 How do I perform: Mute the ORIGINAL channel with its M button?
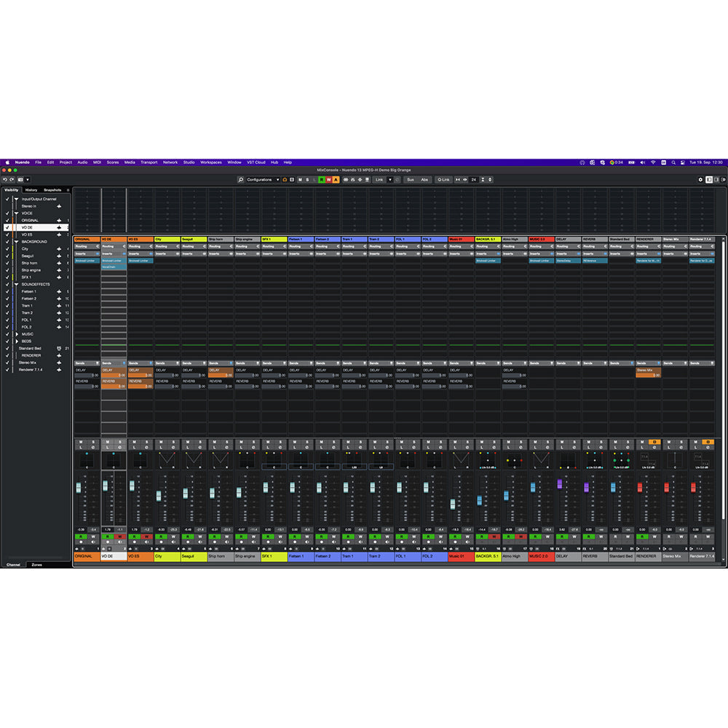tap(81, 442)
